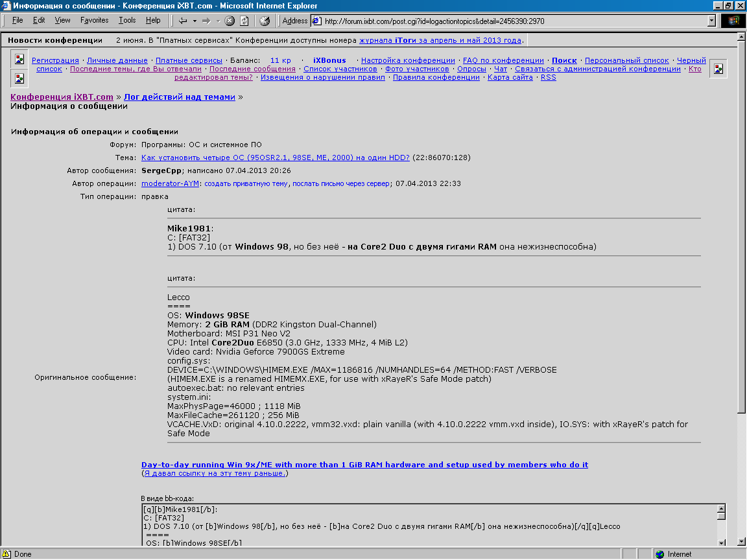This screenshot has height=560, width=747.
Task: Open the журнала iТоги news link
Action: coord(440,40)
